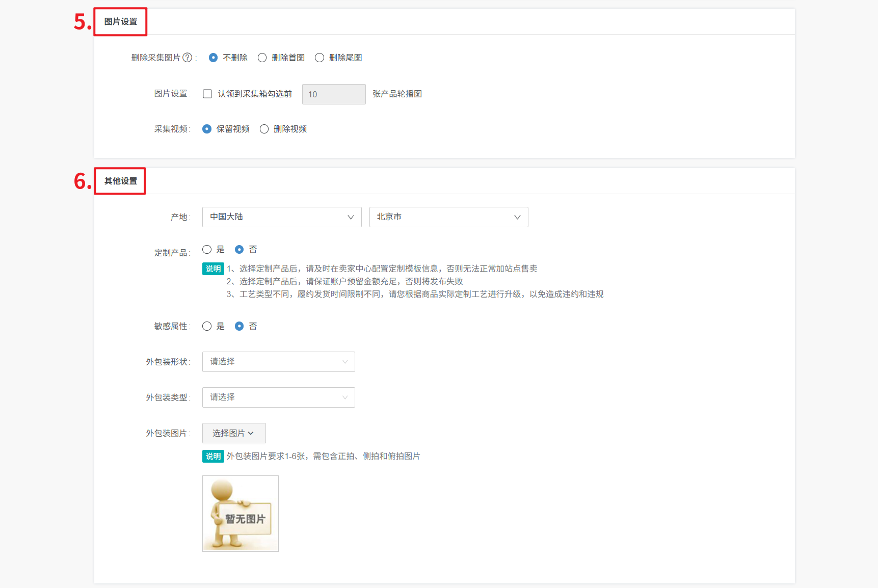Expand the 北京市 city dropdown
878x588 pixels.
point(448,217)
